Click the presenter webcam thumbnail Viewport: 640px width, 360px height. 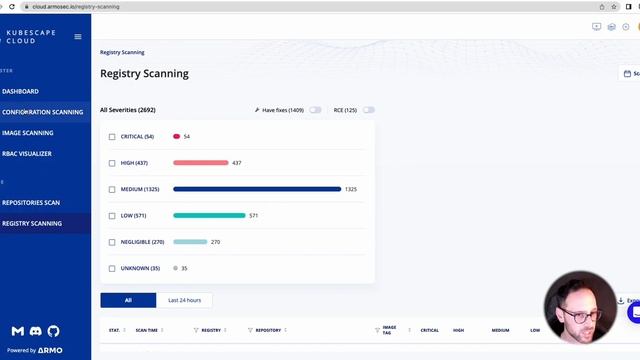[x=580, y=307]
